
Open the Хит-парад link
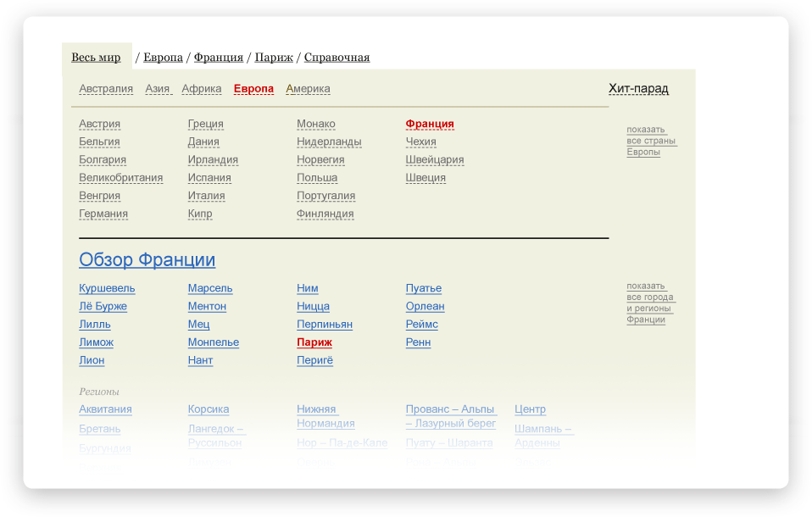638,89
